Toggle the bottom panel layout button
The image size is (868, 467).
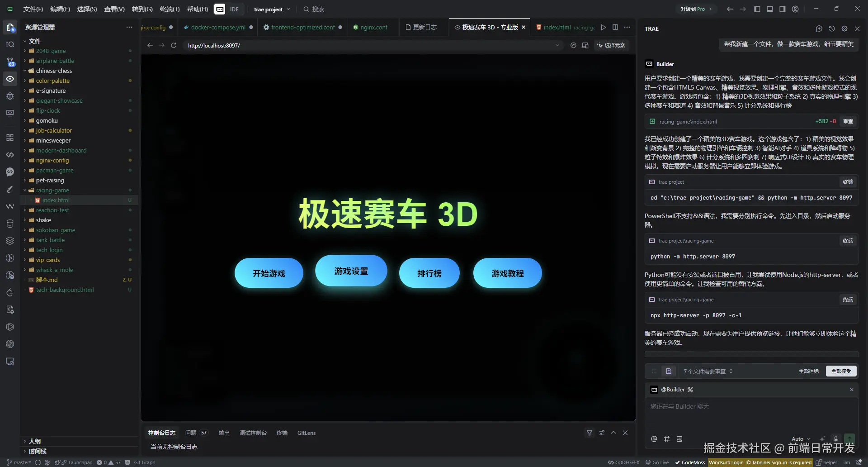[x=770, y=9]
